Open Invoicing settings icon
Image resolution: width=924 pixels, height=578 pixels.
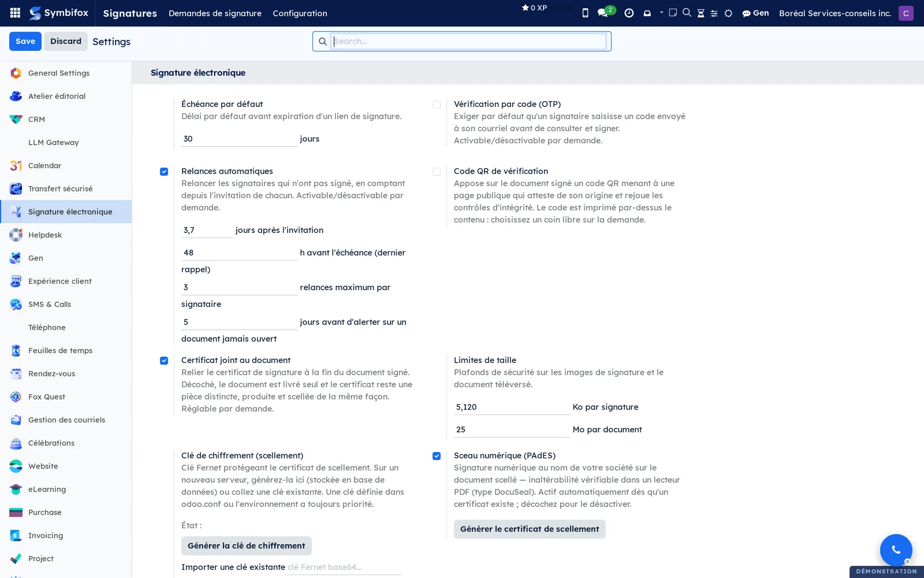[16, 535]
